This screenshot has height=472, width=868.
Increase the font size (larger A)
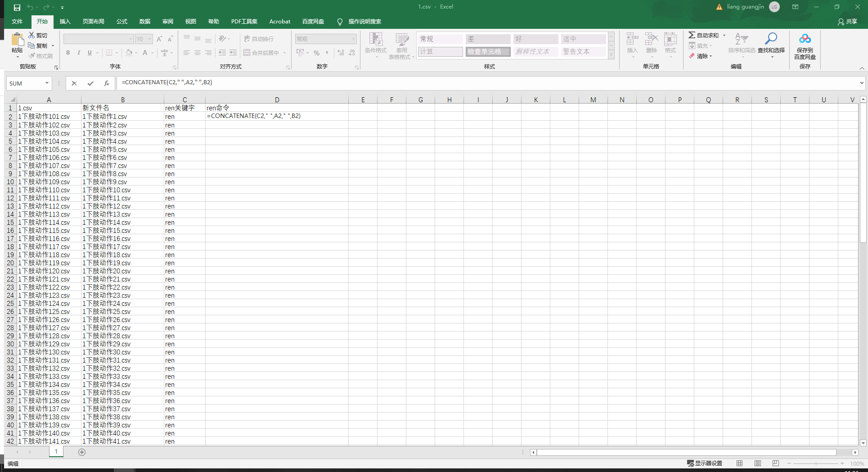click(x=159, y=39)
